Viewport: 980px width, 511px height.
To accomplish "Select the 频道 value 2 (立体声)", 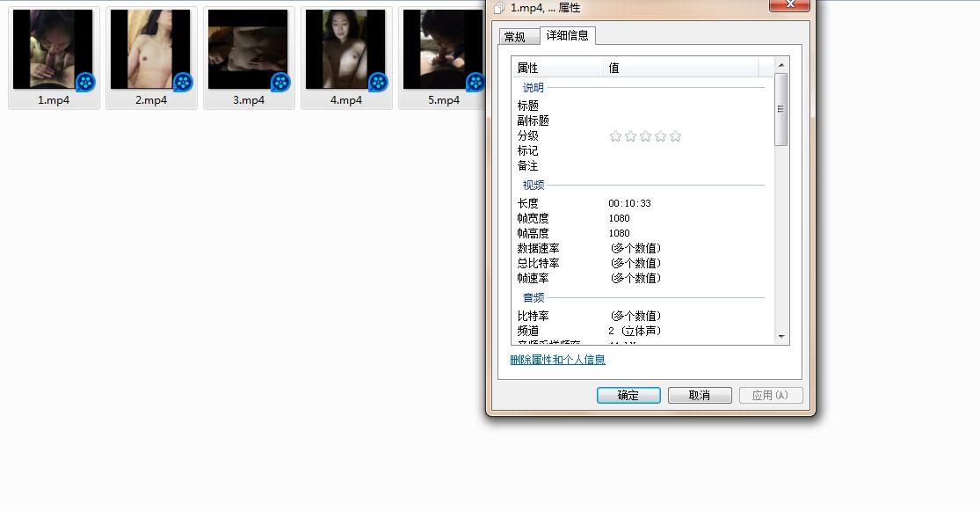I will 635,331.
